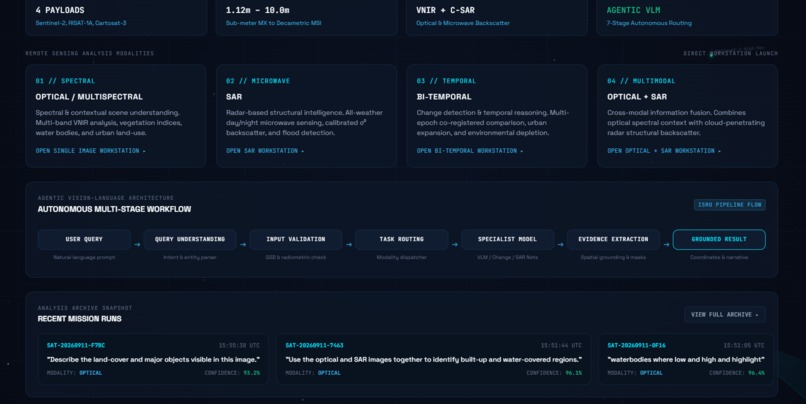Click '7-Stage Autonomous Routing' text
The height and width of the screenshot is (404, 806).
tap(649, 23)
